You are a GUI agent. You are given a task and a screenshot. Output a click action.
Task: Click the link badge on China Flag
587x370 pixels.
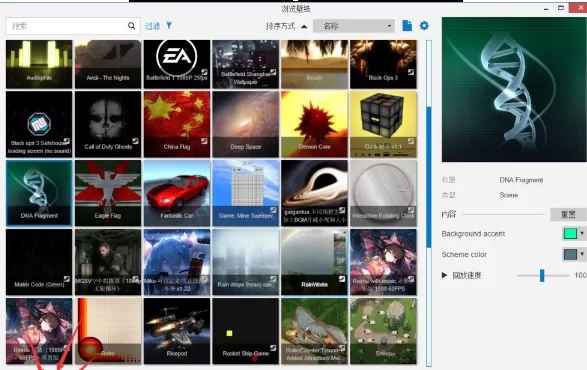point(204,141)
